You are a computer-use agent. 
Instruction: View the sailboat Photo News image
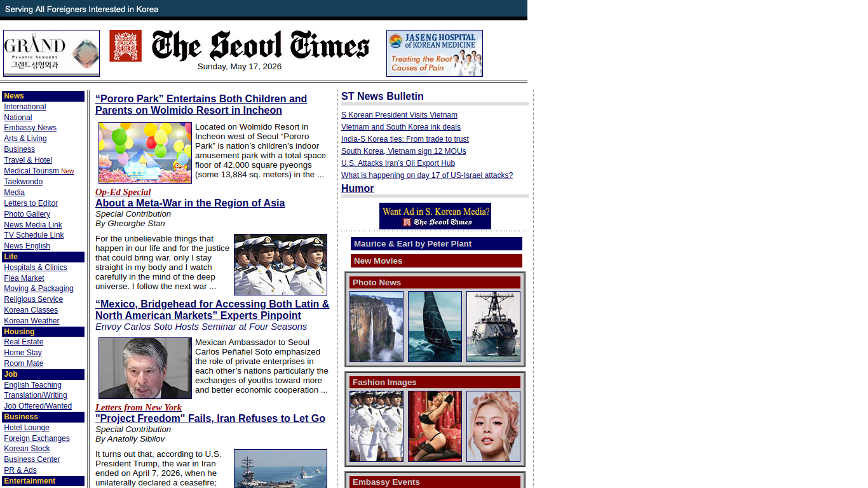point(435,327)
